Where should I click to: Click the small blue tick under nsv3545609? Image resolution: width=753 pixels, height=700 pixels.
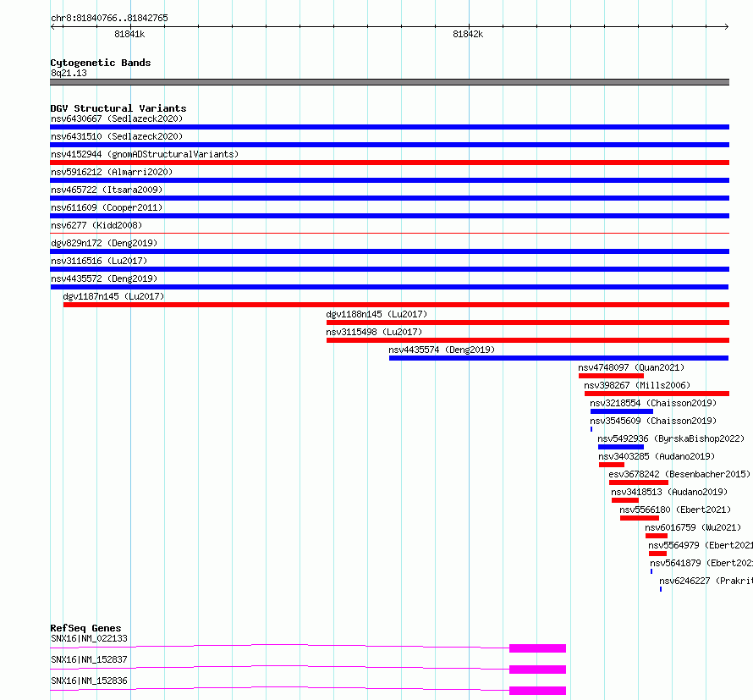pyautogui.click(x=591, y=429)
